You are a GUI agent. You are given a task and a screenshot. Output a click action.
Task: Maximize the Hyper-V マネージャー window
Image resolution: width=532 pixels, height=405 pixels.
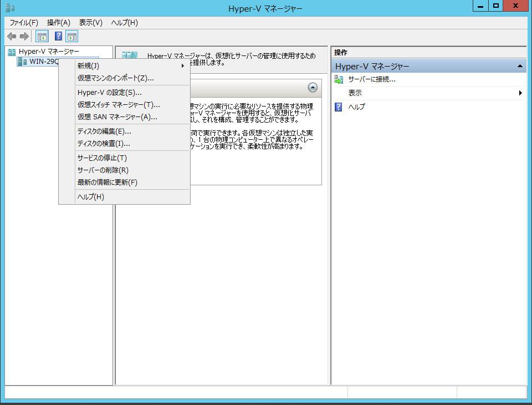tap(495, 6)
